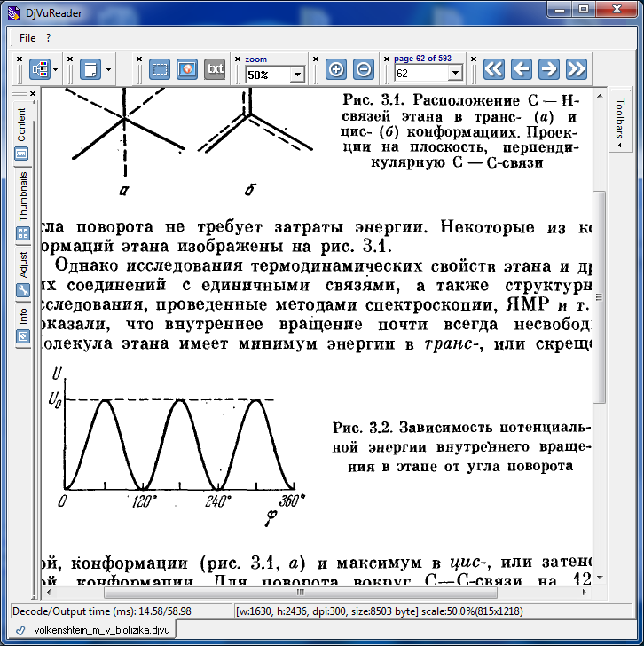Close the zoom toolbar section x
The image size is (644, 646).
point(238,59)
